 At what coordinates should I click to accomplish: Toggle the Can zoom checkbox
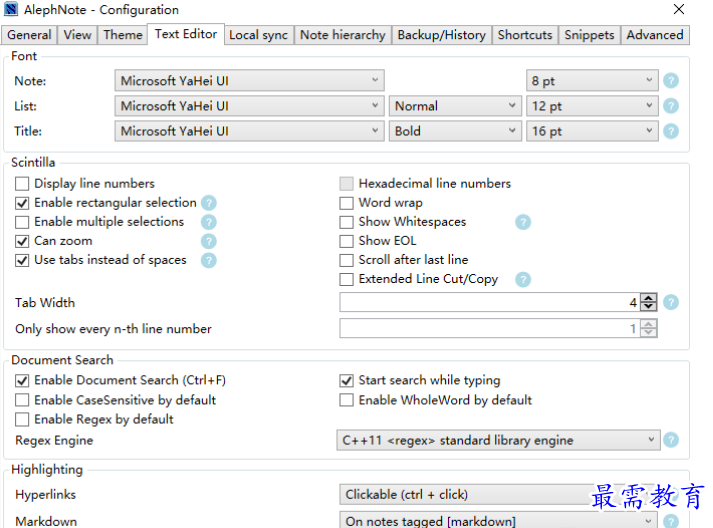22,241
